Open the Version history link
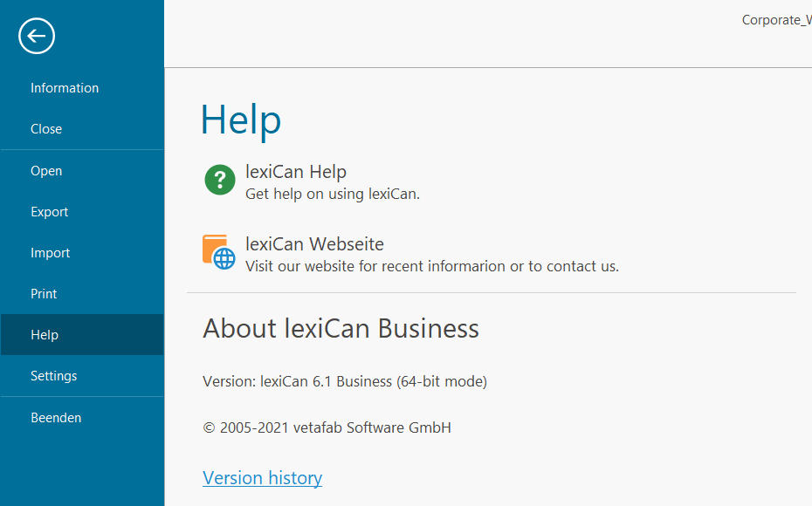Viewport: 812px width, 506px height. [x=262, y=478]
